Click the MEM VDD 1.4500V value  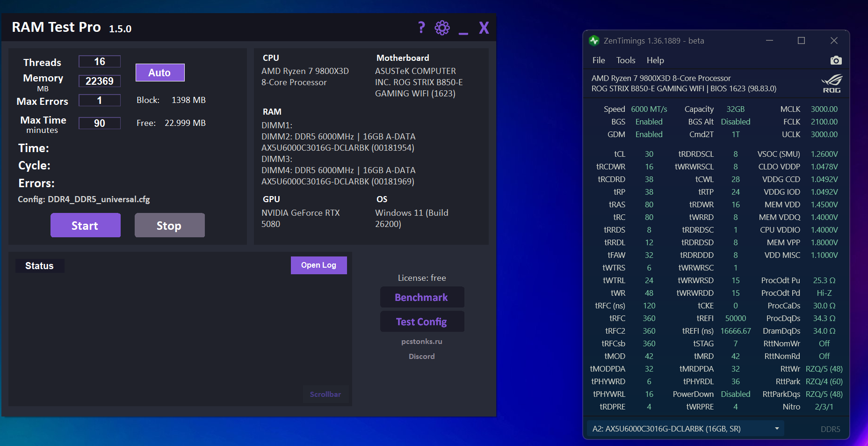click(x=825, y=205)
